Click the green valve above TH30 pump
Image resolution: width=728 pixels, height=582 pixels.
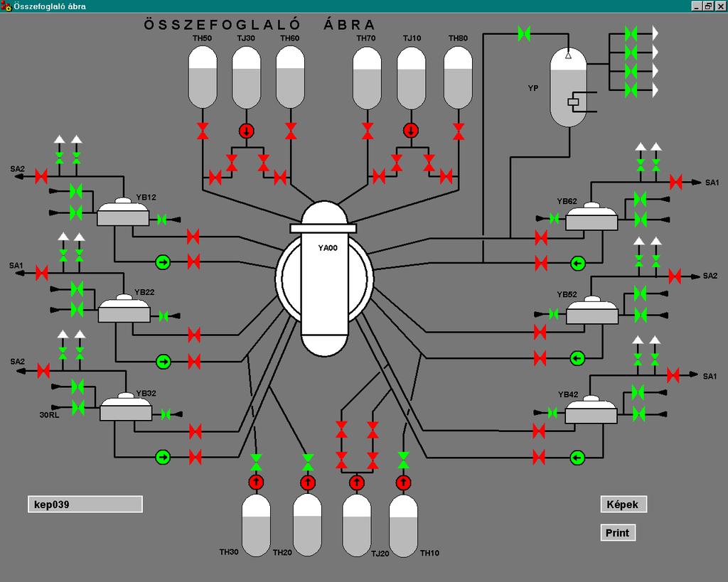(x=256, y=462)
